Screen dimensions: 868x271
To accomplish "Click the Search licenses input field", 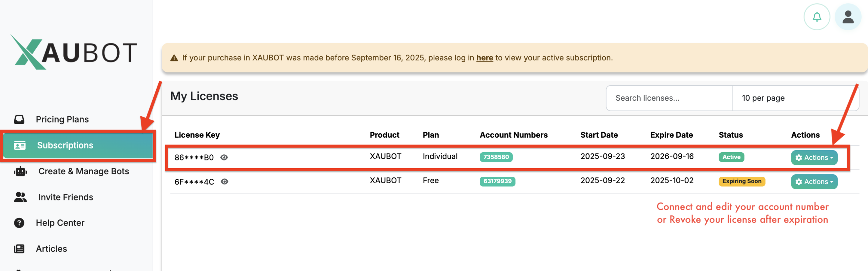I will click(x=669, y=98).
